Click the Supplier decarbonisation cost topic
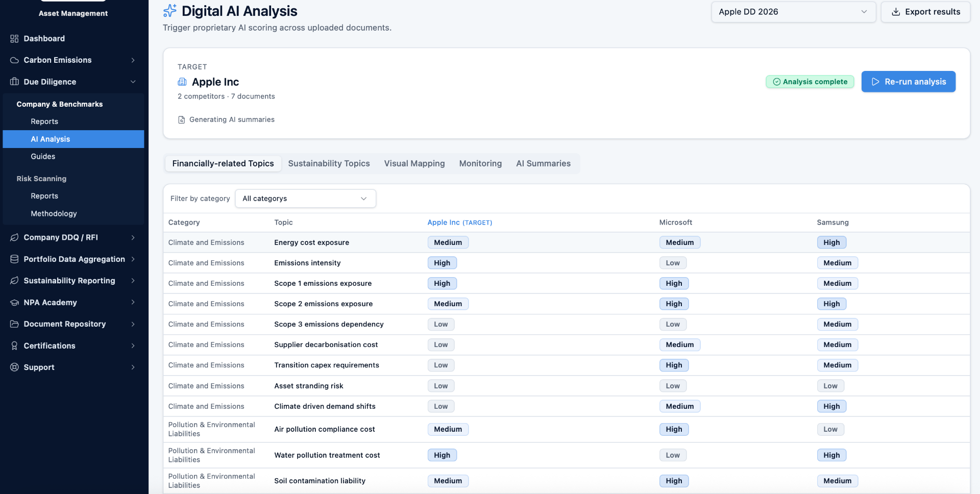 point(326,345)
